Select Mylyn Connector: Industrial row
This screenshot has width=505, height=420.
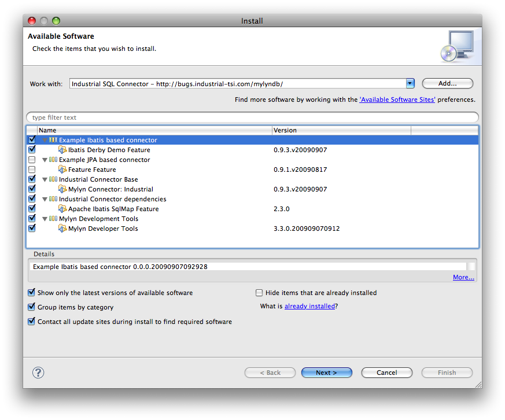click(x=252, y=189)
